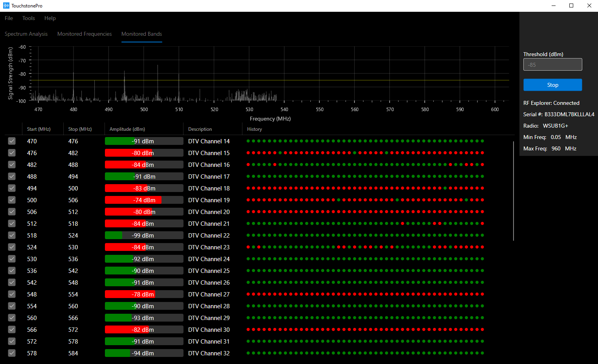The width and height of the screenshot is (598, 364).
Task: Uncheck the DTV Channel 21 checkbox
Action: [12, 223]
